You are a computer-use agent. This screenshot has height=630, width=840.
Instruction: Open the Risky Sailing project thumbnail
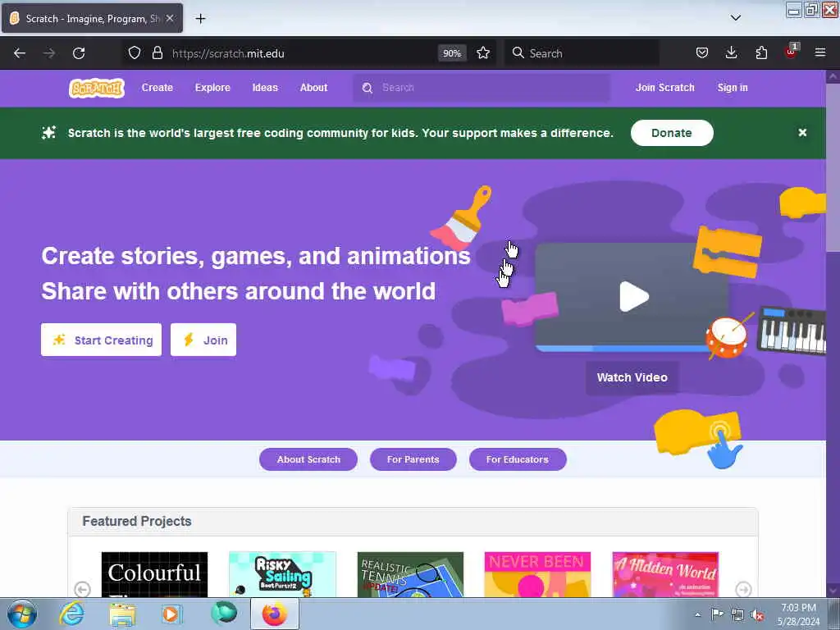pyautogui.click(x=282, y=574)
